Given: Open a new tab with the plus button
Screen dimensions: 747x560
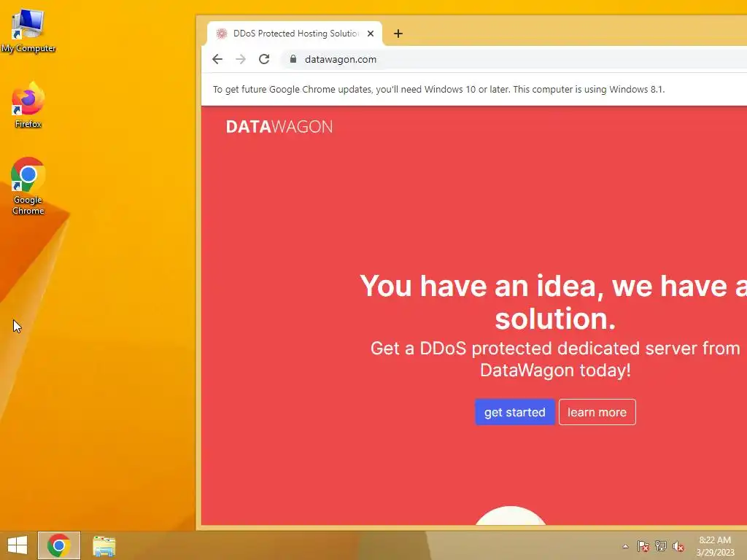Looking at the screenshot, I should tap(398, 34).
